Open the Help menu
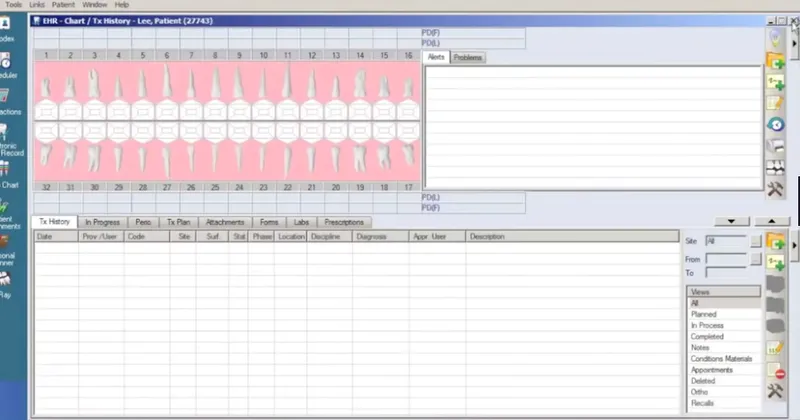Image resolution: width=800 pixels, height=420 pixels. pos(121,5)
